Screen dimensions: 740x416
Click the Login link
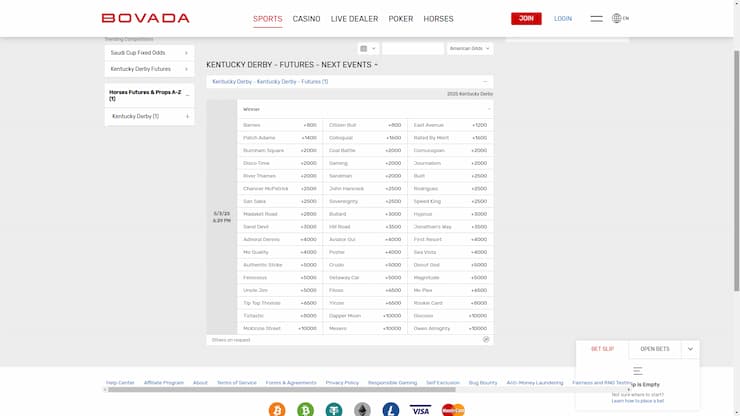(563, 18)
